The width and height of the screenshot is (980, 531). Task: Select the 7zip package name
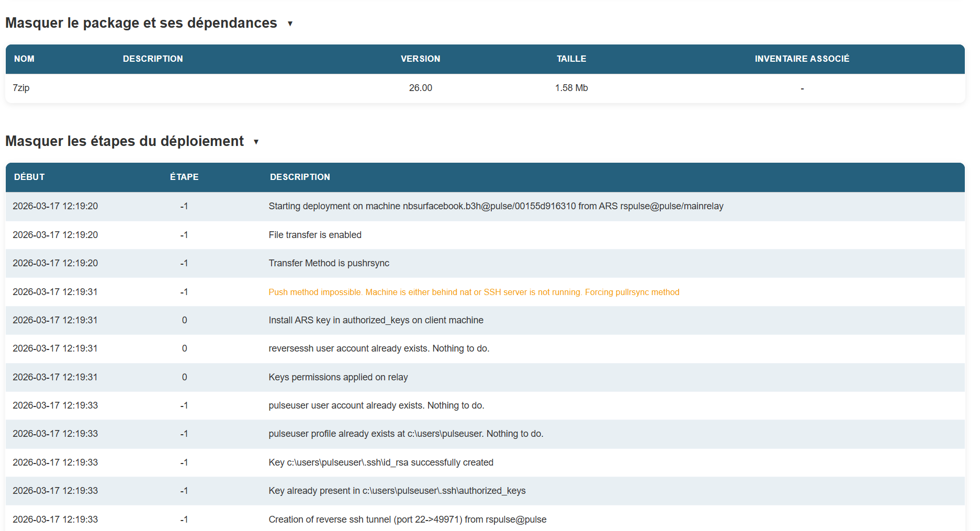pyautogui.click(x=21, y=88)
